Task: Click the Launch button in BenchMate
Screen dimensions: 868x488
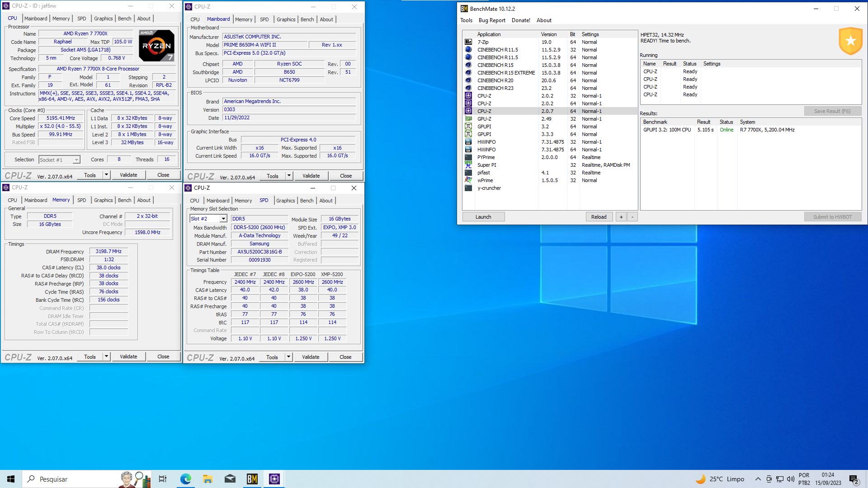Action: pos(483,217)
